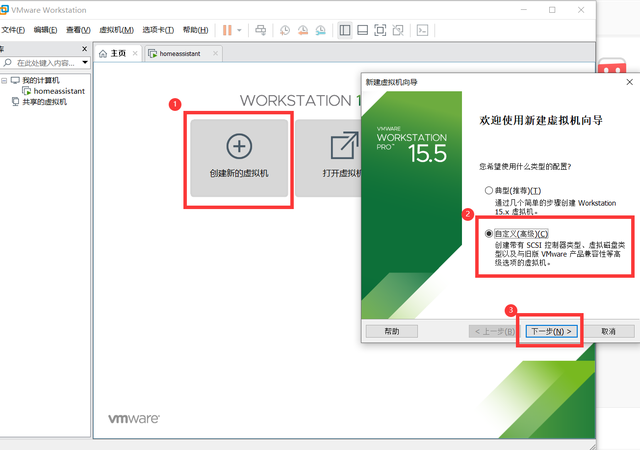The image size is (640, 450).
Task: Click the 下一步(N) > button
Action: pyautogui.click(x=551, y=331)
